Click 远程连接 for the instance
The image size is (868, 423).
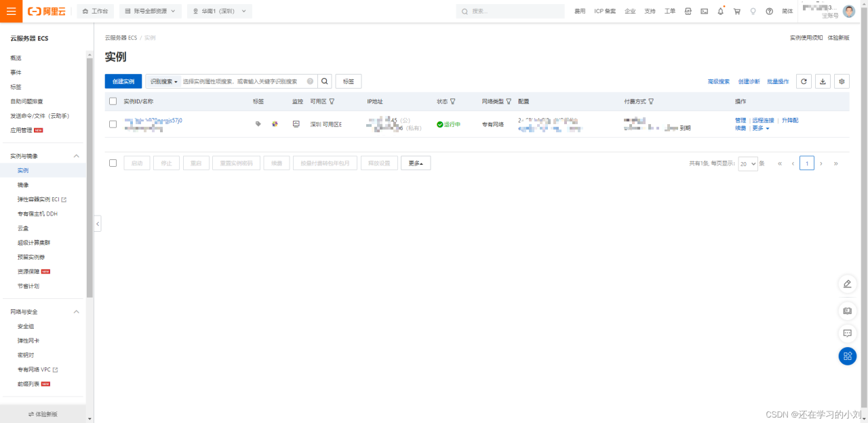[x=763, y=121]
